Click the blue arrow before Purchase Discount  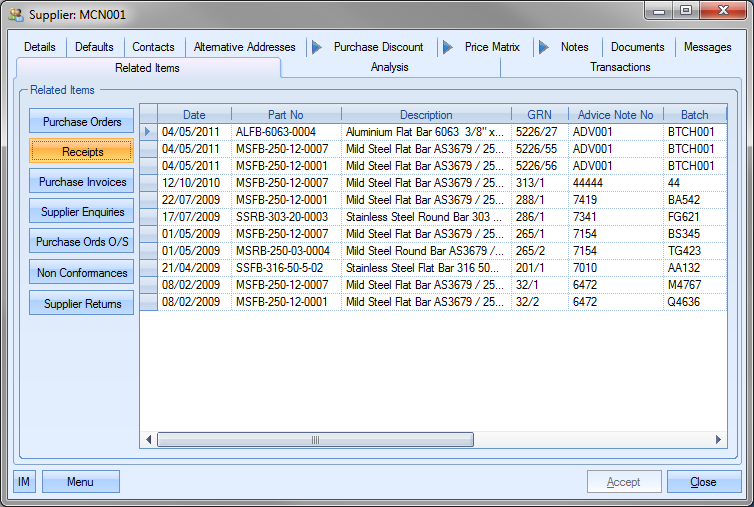pyautogui.click(x=316, y=47)
